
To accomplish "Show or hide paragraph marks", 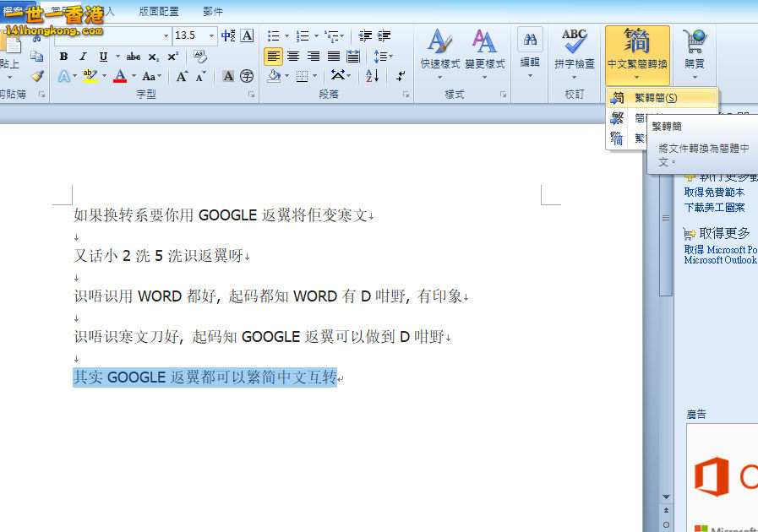I will pyautogui.click(x=401, y=75).
